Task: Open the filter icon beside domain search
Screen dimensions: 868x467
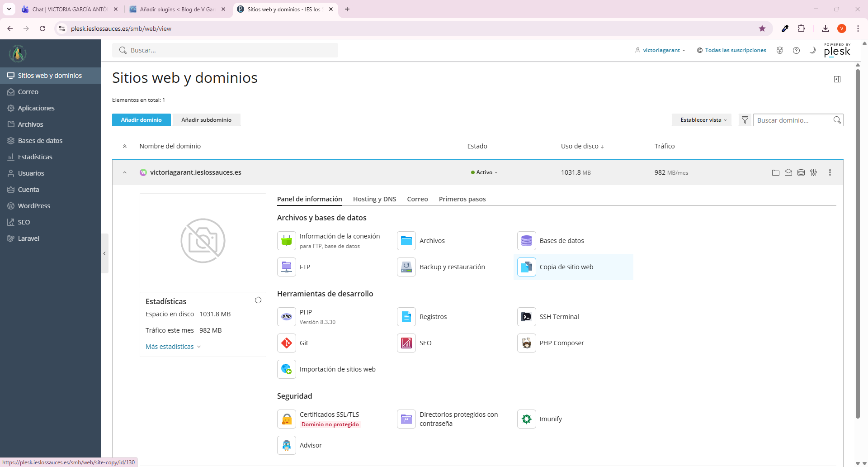Action: coord(745,120)
